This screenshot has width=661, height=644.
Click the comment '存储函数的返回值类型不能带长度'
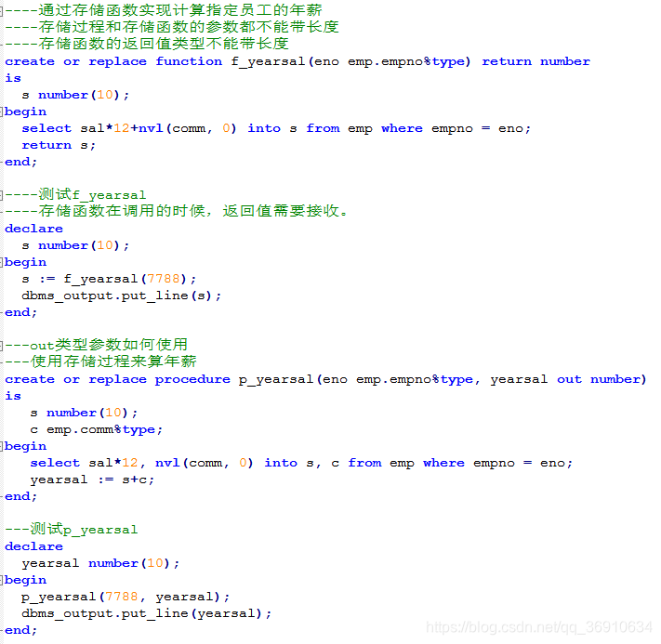147,44
